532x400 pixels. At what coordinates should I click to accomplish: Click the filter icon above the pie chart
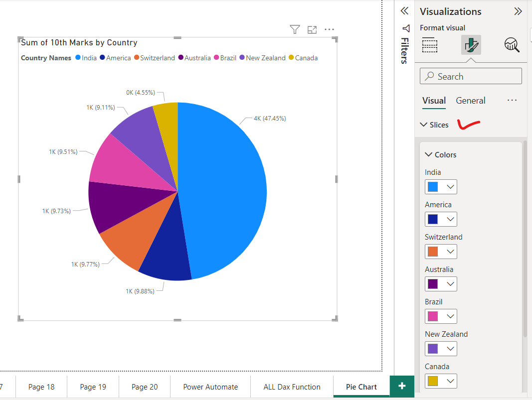tap(295, 29)
